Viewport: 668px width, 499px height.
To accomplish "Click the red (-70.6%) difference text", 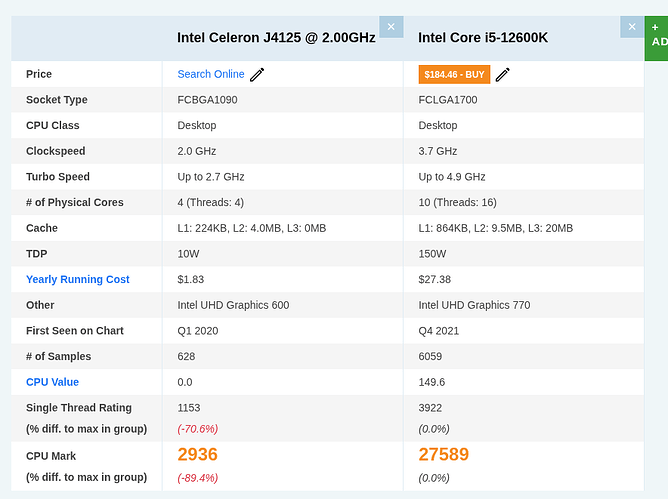I will 198,429.
